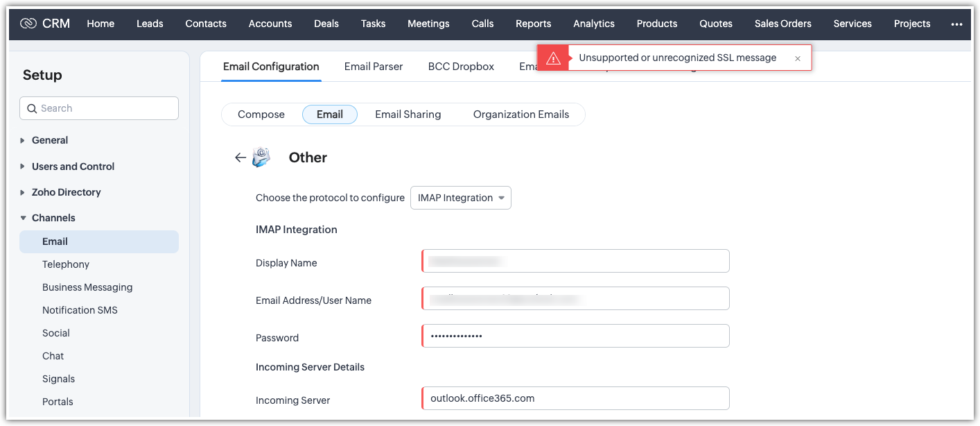Click the Setup search box
The width and height of the screenshot is (980, 426).
pyautogui.click(x=99, y=108)
